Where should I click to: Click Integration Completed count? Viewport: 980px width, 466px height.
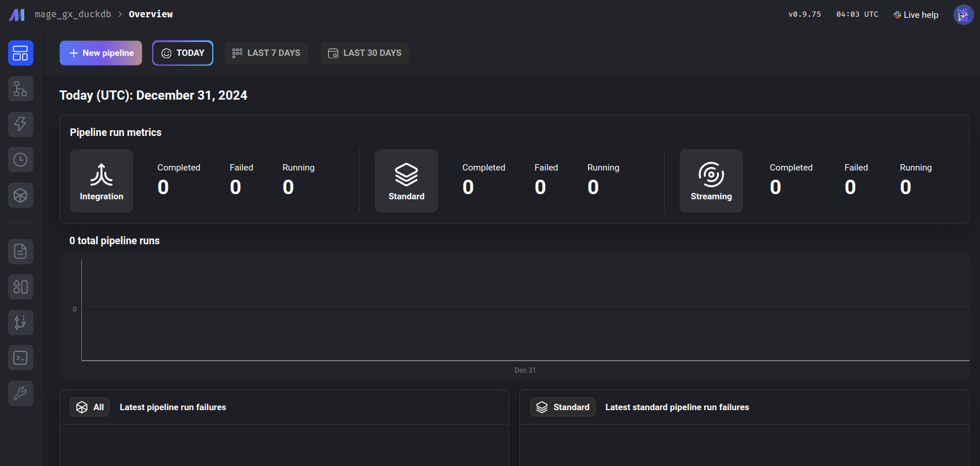[x=163, y=187]
